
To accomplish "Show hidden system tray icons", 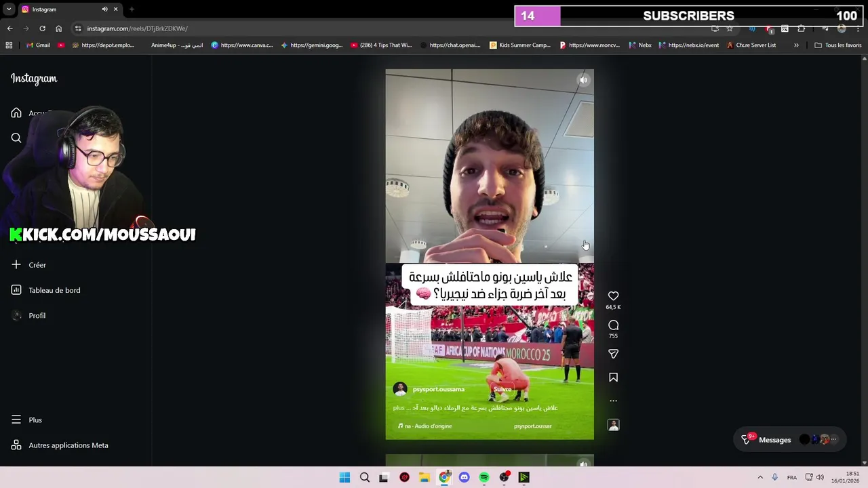I will (760, 478).
